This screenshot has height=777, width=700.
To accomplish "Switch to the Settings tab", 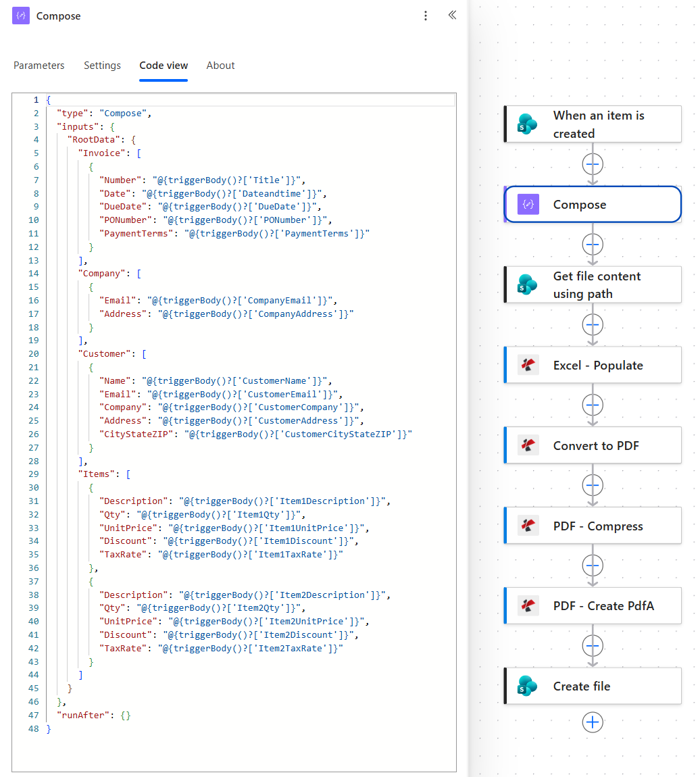I will 102,66.
